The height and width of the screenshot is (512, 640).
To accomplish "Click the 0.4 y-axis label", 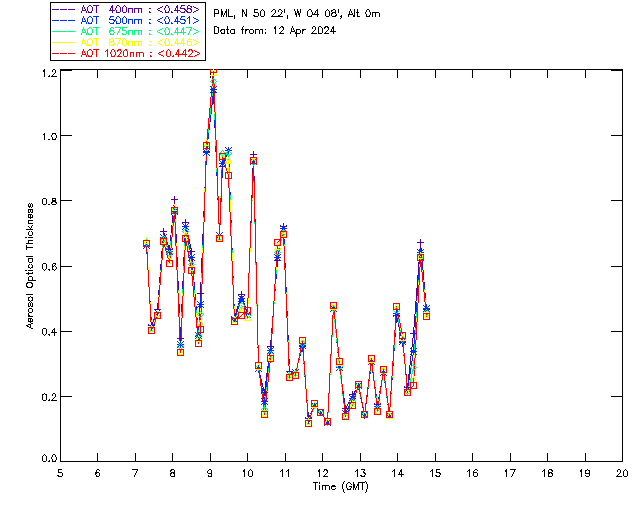I will click(49, 332).
